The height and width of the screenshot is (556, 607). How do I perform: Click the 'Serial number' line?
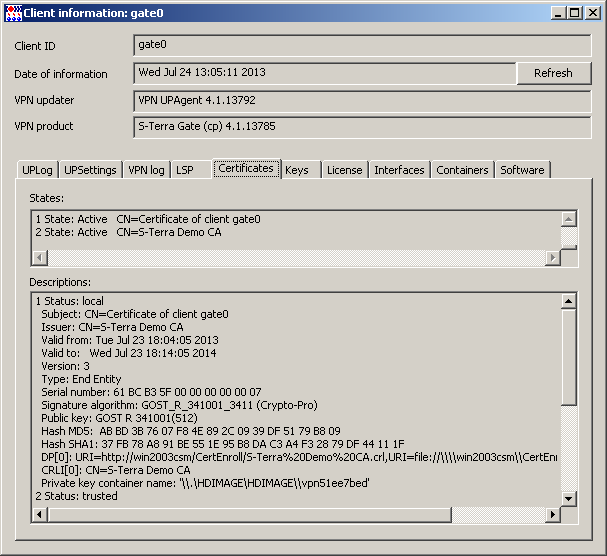[x=151, y=392]
